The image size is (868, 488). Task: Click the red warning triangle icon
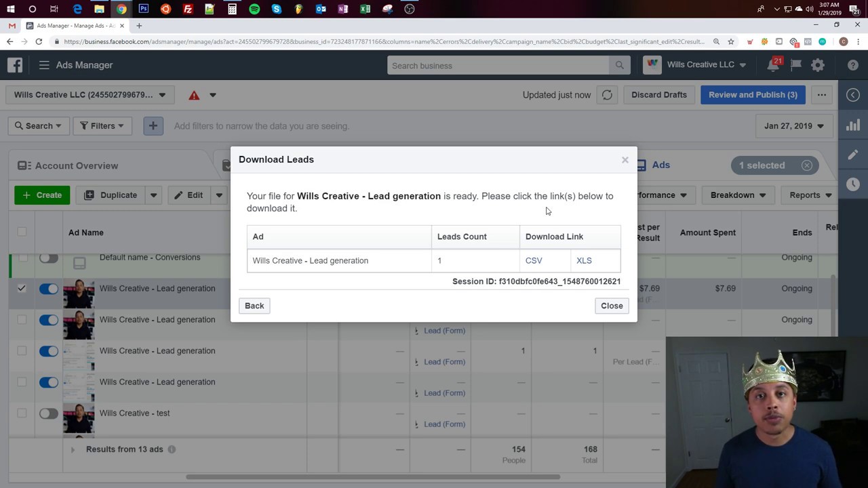194,95
